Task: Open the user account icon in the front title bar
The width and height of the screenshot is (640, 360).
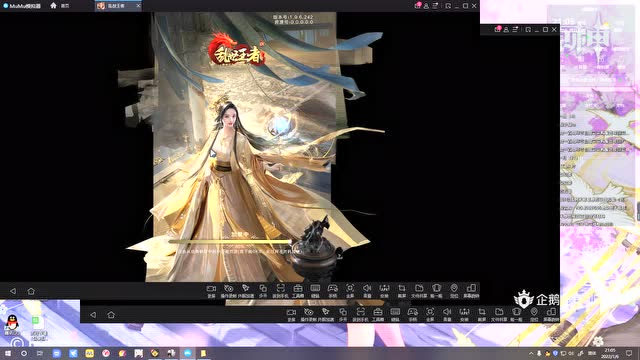Action: [426, 6]
